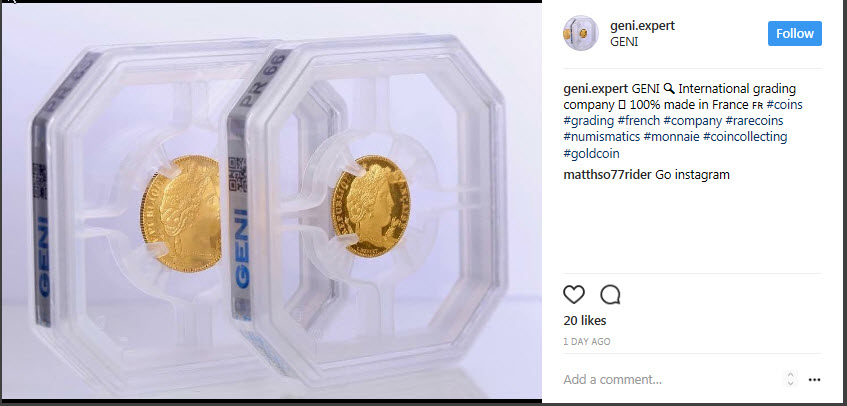Image resolution: width=847 pixels, height=406 pixels.
Task: Like the post with the heart icon
Action: tap(574, 295)
